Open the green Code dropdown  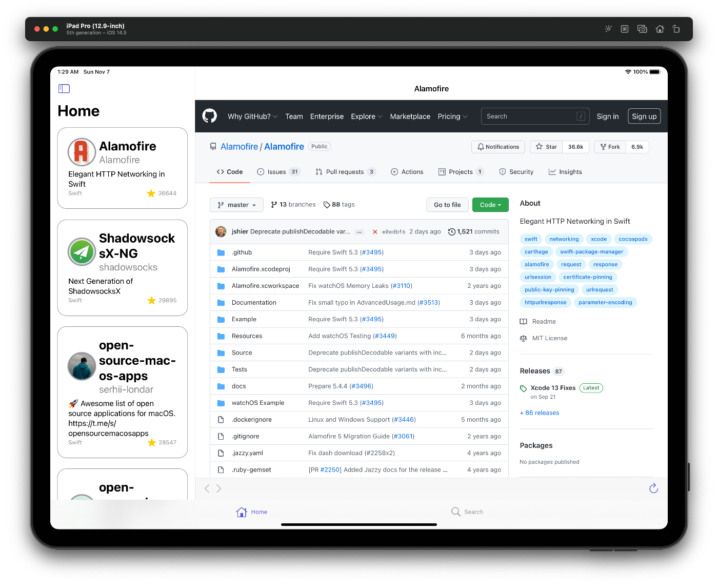click(x=490, y=205)
